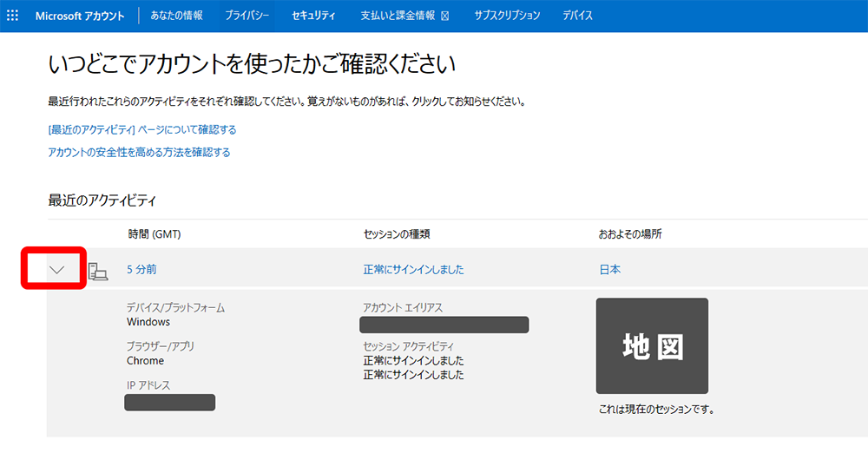Click the IP アドレス label
Image resolution: width=868 pixels, height=466 pixels.
148,385
